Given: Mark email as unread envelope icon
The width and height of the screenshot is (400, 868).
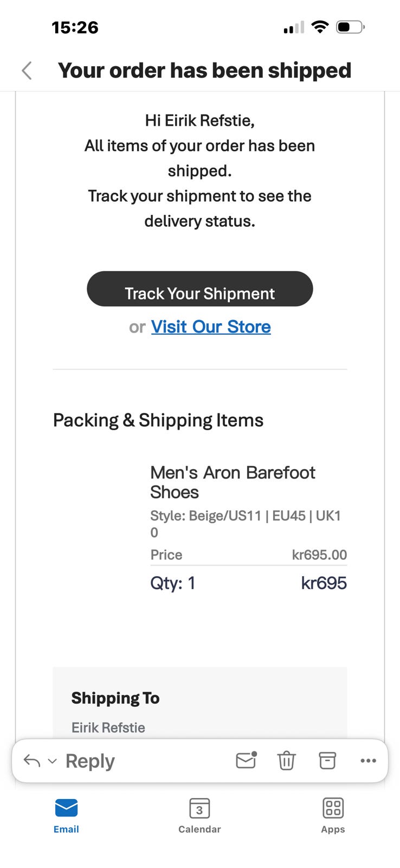Looking at the screenshot, I should tap(246, 761).
